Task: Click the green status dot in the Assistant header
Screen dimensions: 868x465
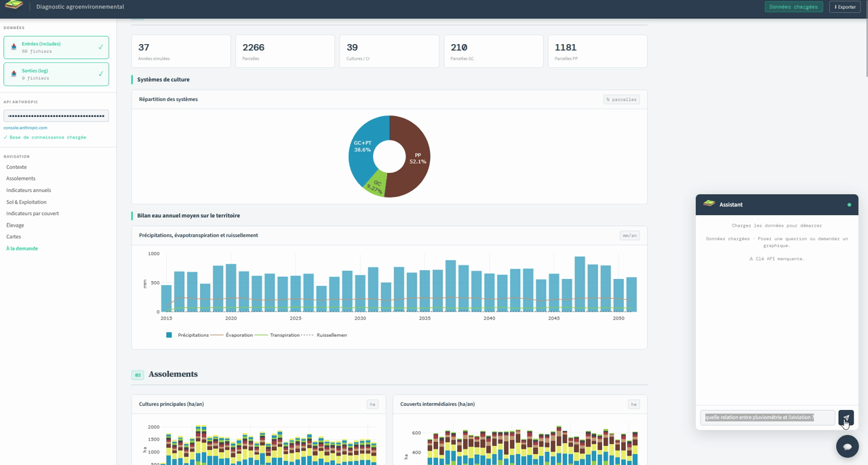Action: click(849, 204)
